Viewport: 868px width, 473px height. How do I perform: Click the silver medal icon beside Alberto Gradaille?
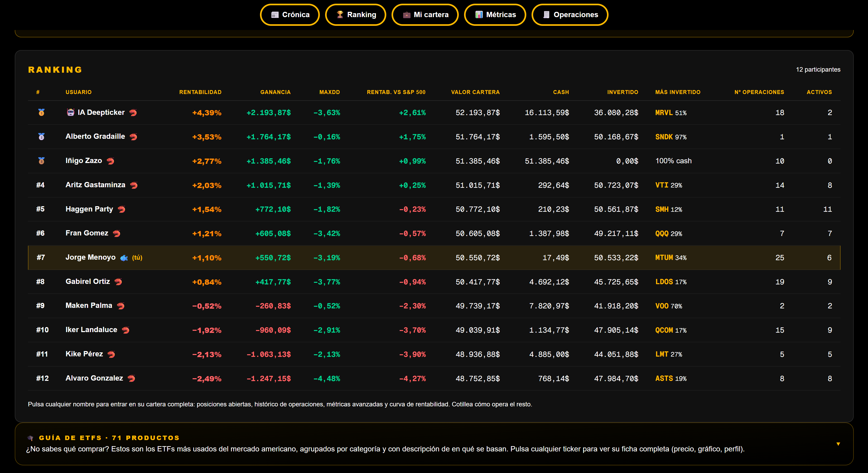pos(41,137)
